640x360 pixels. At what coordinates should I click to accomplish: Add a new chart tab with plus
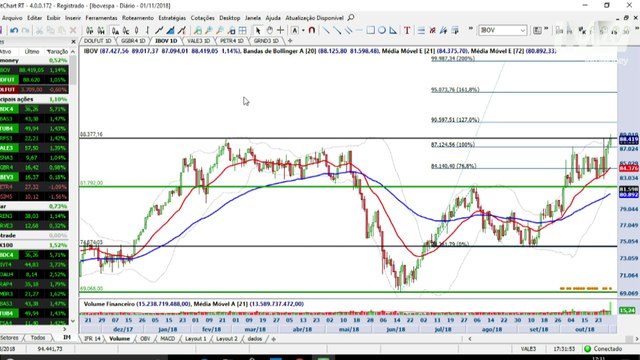290,41
